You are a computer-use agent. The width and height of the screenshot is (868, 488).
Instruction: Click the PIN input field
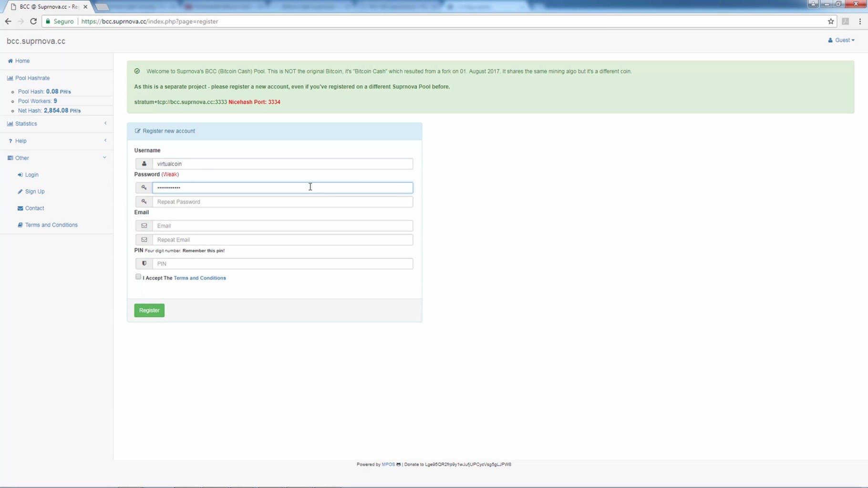(x=282, y=264)
